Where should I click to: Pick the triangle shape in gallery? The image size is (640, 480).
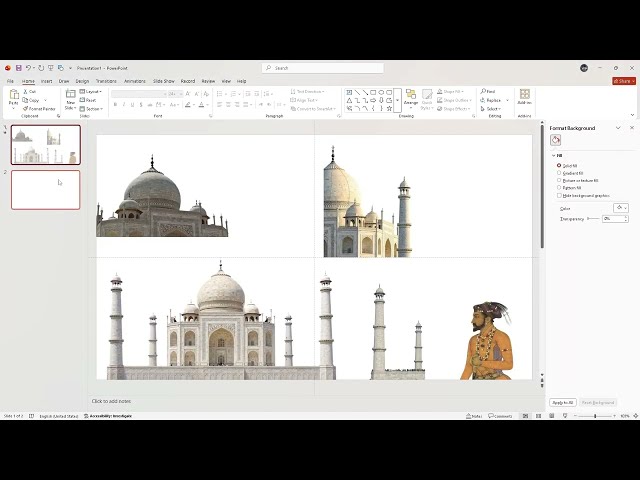(349, 100)
